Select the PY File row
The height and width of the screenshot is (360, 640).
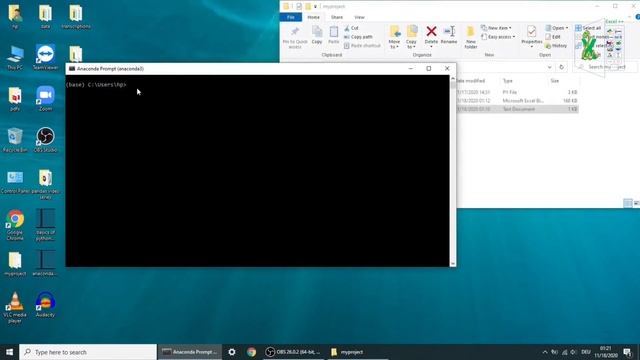pyautogui.click(x=517, y=92)
